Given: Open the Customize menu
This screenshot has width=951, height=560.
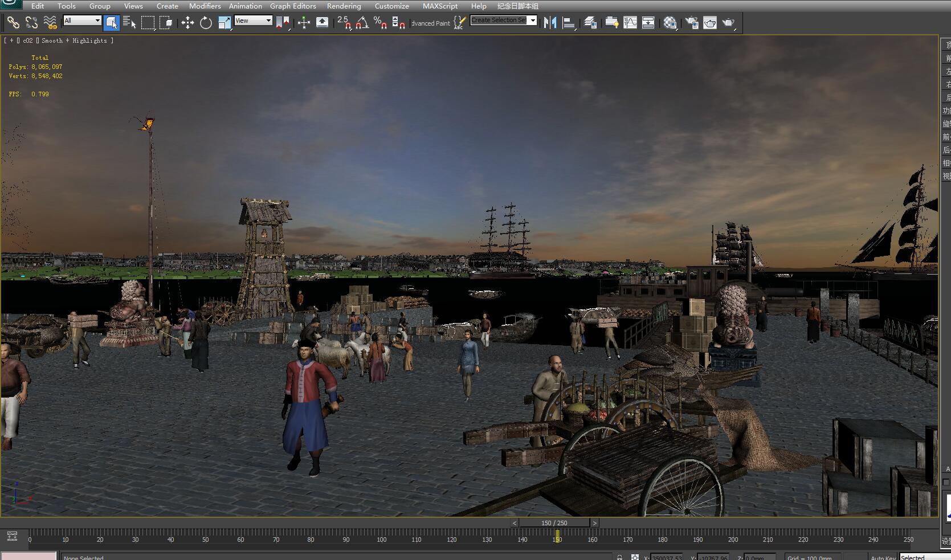Looking at the screenshot, I should 392,6.
